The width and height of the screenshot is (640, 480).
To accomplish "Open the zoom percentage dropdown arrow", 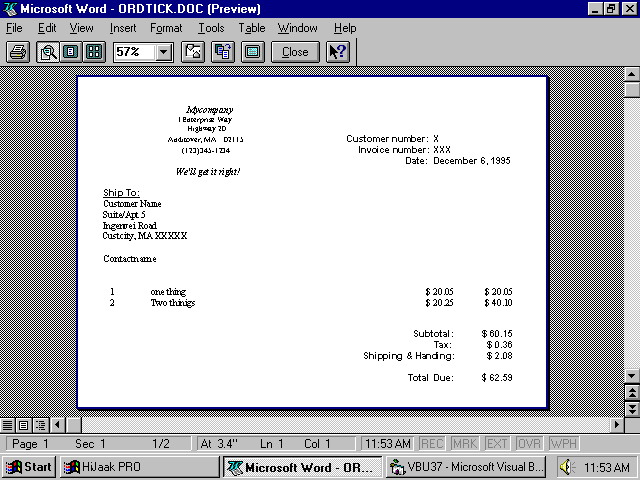I will (x=164, y=52).
